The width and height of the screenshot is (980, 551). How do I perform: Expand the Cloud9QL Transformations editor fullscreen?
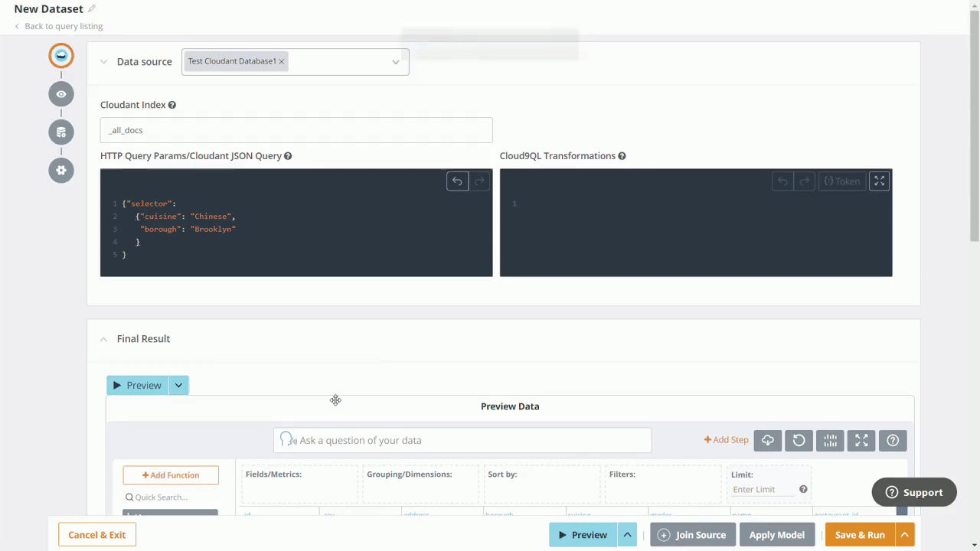tap(879, 181)
